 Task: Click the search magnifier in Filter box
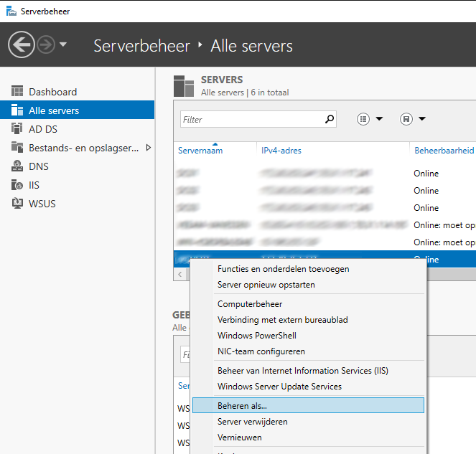330,119
